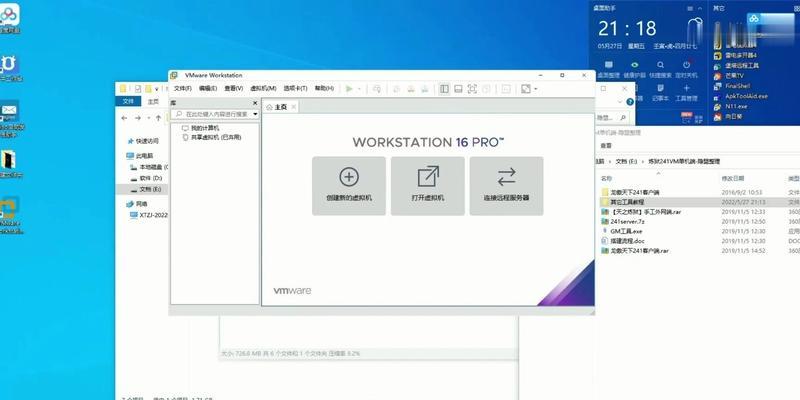Select 此电脑 in Explorer navigation
The height and width of the screenshot is (400, 800).
[x=140, y=156]
